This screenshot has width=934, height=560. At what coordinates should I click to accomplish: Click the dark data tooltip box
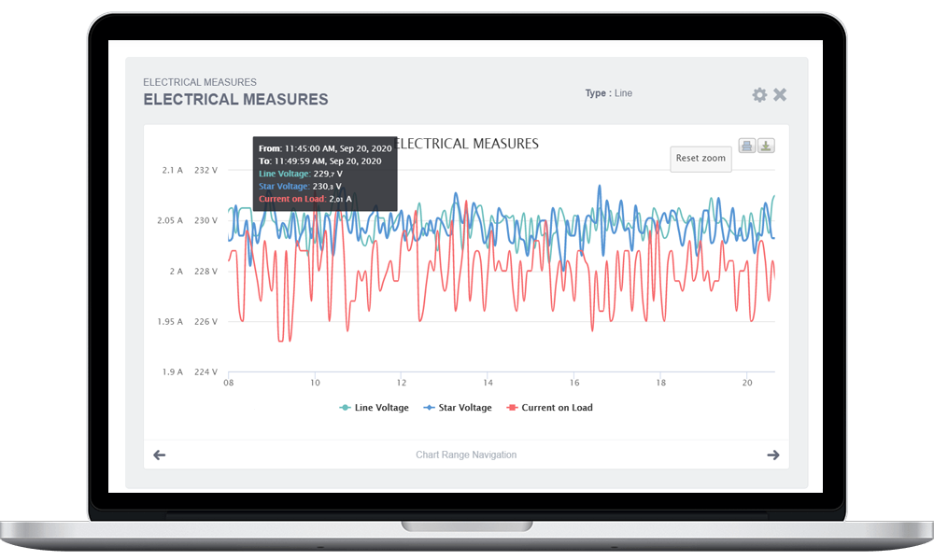pyautogui.click(x=325, y=173)
